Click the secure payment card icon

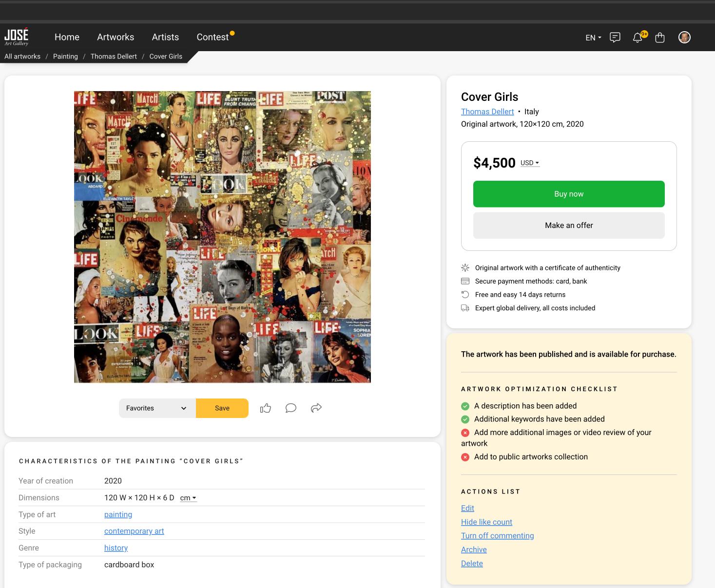(x=465, y=281)
